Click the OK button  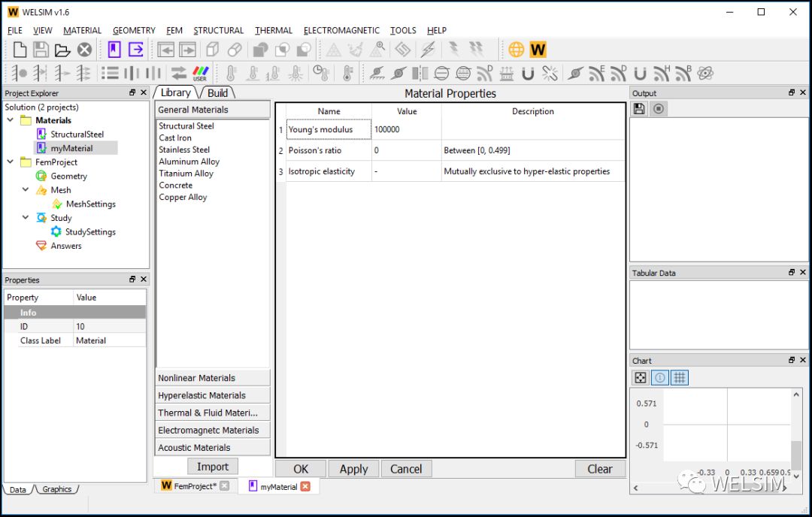tap(300, 469)
